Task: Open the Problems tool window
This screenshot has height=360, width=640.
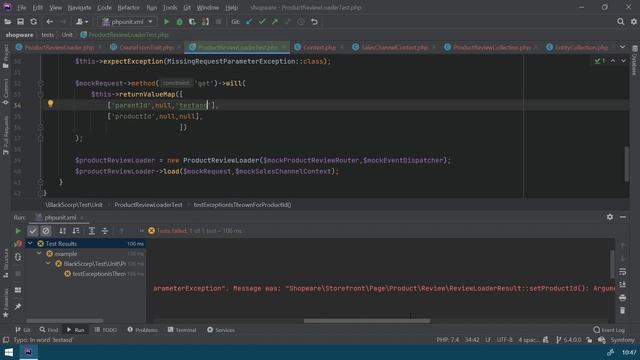Action: [142, 330]
